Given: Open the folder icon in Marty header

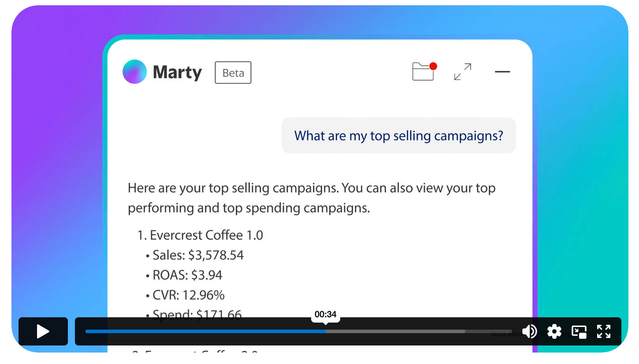Looking at the screenshot, I should pyautogui.click(x=423, y=72).
